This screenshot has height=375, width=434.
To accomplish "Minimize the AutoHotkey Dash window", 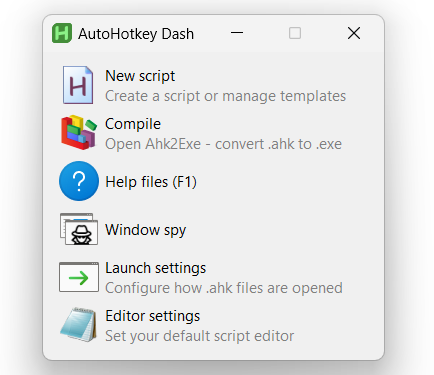I will [x=237, y=33].
